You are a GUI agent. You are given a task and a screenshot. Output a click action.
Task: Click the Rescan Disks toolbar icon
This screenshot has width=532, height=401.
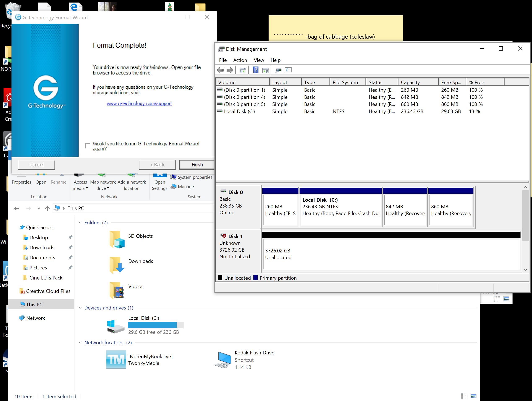click(278, 70)
